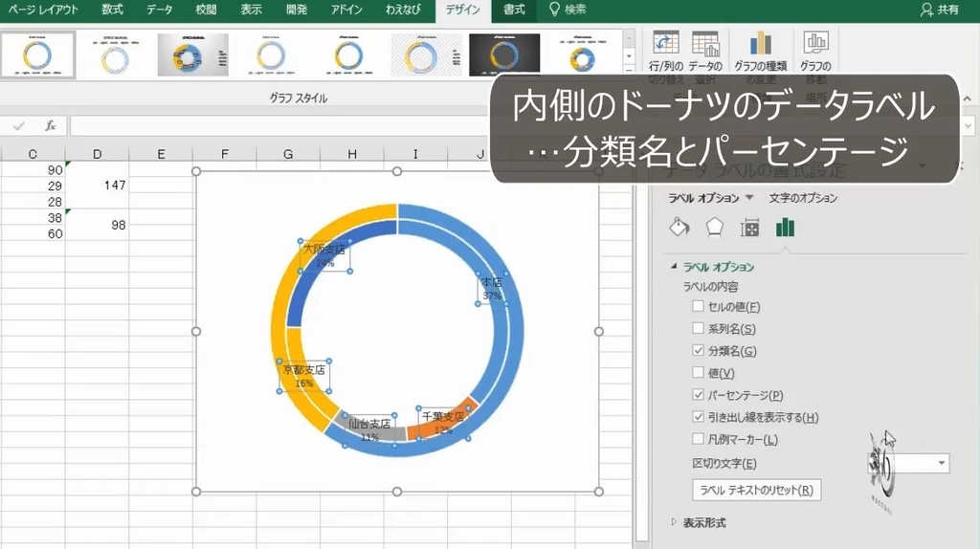Open the ラベル オプション dropdown arrow
Viewport: 980px width, 549px height.
(x=749, y=197)
